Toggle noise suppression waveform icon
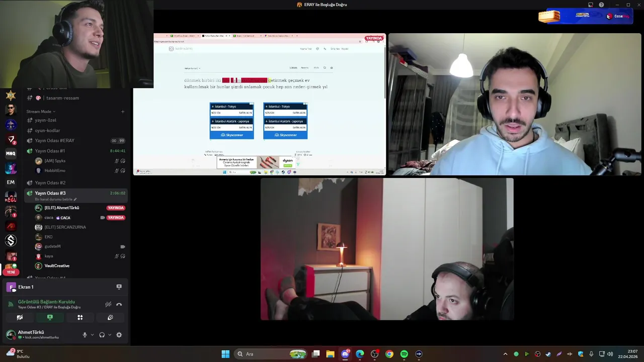 (108, 304)
